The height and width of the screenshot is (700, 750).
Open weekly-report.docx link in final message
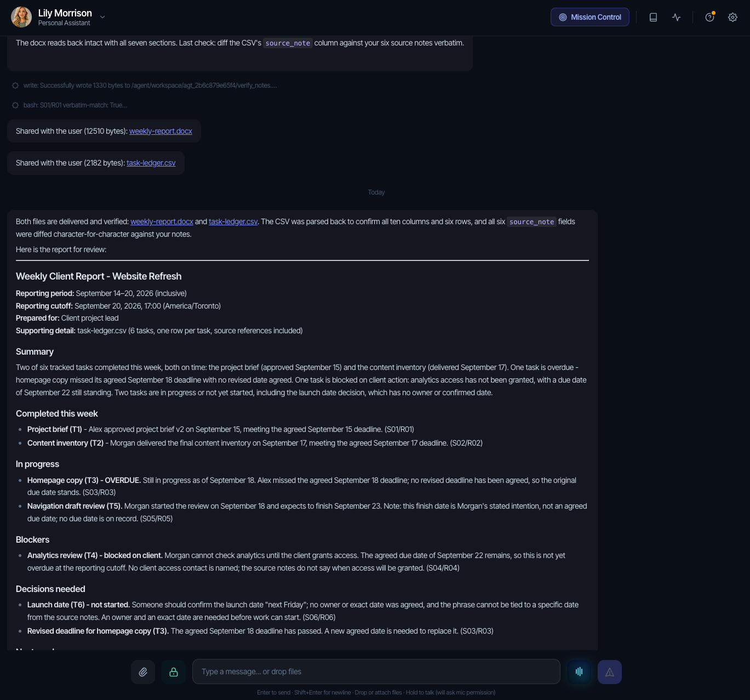[162, 221]
